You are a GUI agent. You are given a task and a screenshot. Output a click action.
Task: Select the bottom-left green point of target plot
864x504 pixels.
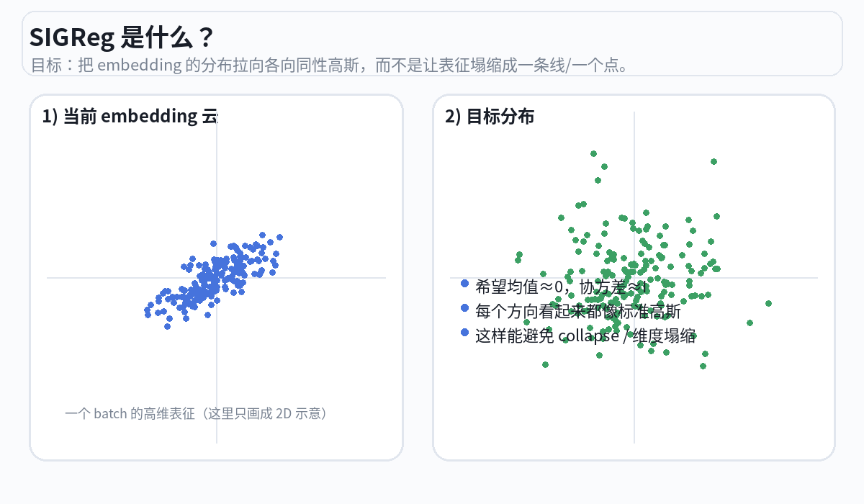pos(545,364)
